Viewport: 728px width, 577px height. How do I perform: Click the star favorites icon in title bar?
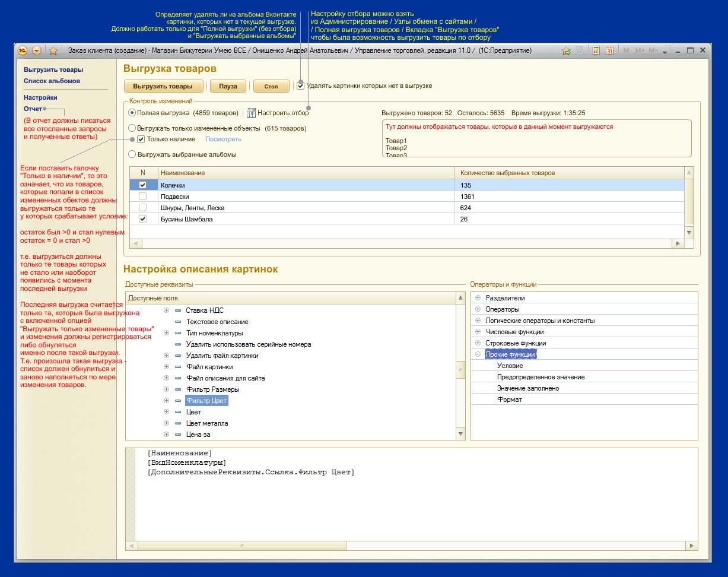(x=53, y=50)
